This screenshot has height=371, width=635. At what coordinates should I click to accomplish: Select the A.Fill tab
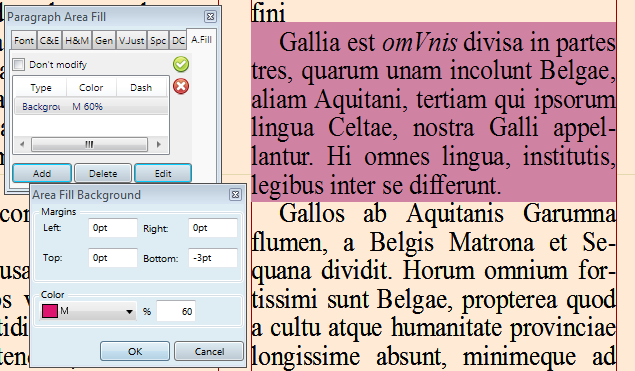pyautogui.click(x=201, y=40)
